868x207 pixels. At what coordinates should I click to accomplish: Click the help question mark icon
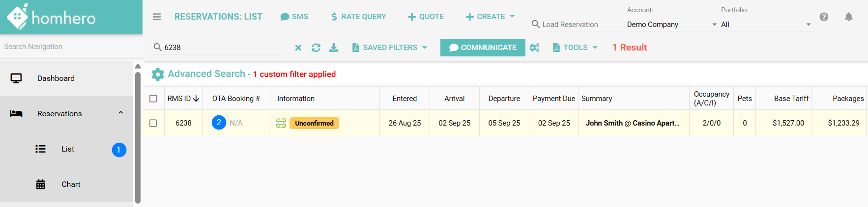tap(824, 17)
